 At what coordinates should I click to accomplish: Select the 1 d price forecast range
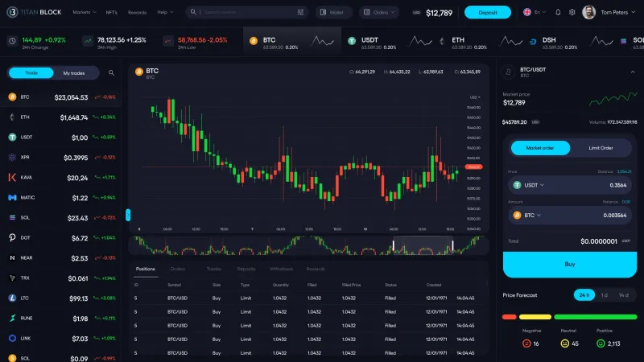point(605,295)
